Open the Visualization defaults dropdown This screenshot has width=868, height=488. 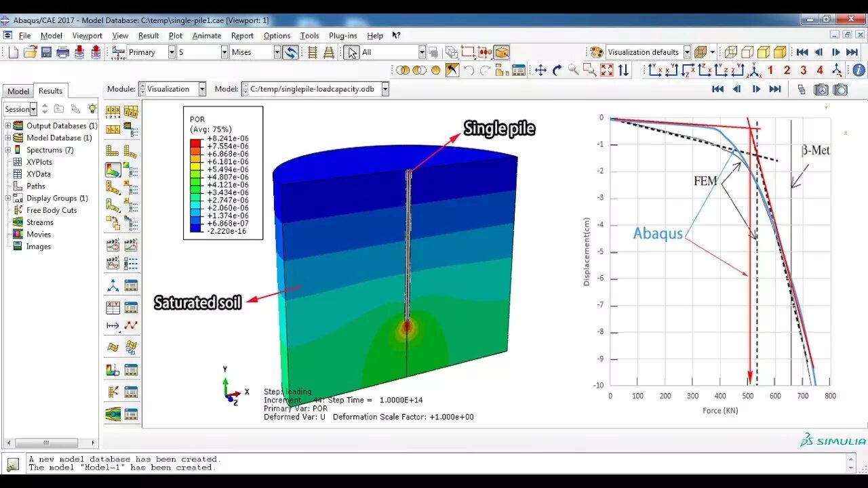click(687, 52)
